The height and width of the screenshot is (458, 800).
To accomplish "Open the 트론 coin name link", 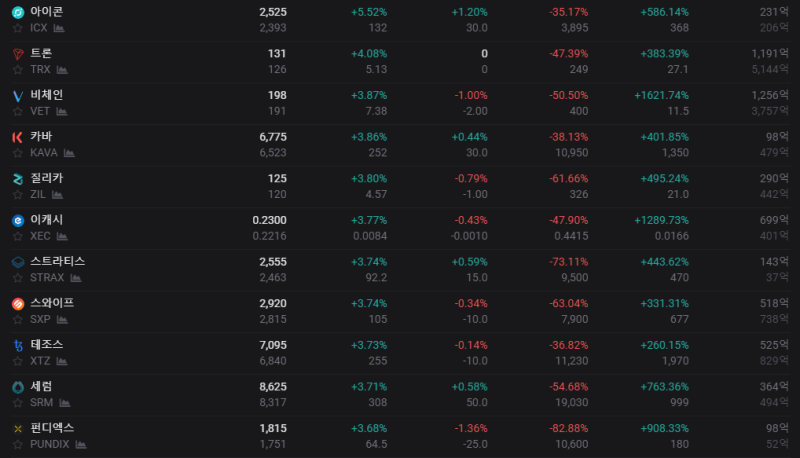I will [41, 53].
